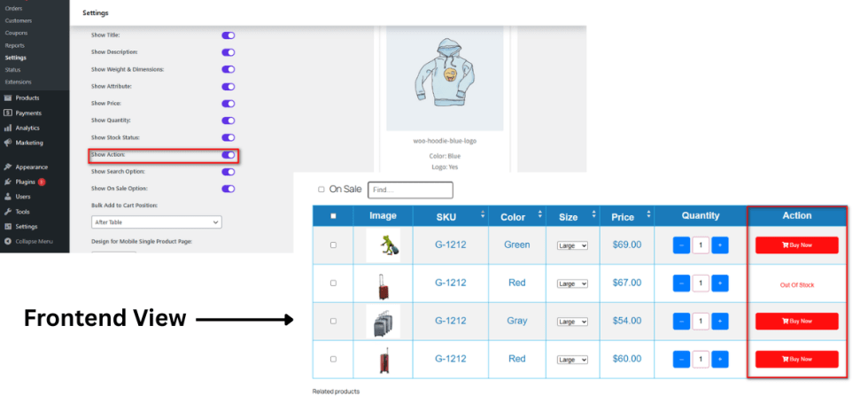Viewport: 868px width, 404px height.
Task: Click the Out Of Stock label
Action: pos(796,285)
